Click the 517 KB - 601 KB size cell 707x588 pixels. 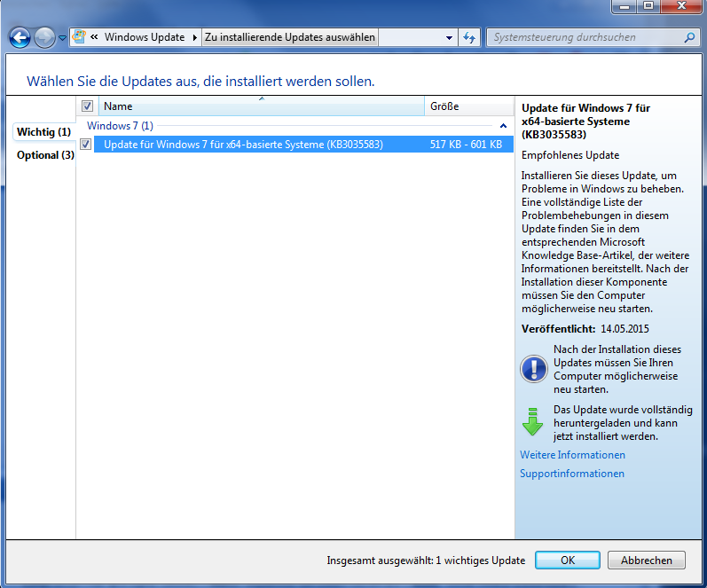(466, 145)
